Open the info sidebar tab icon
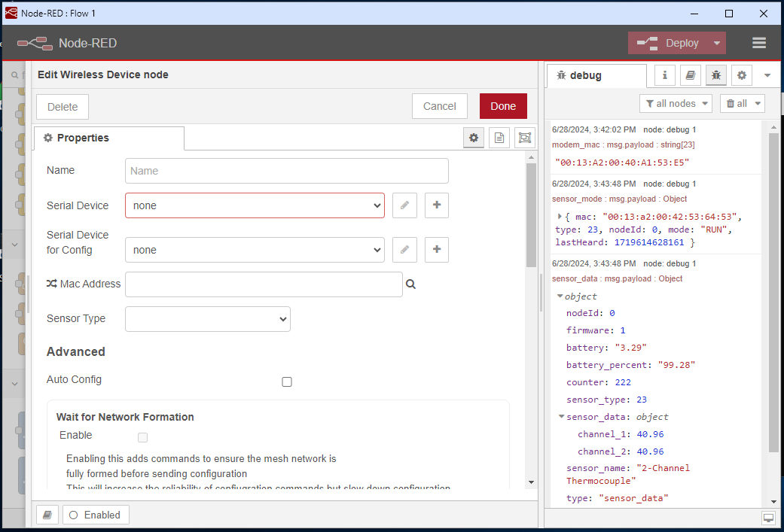The width and height of the screenshot is (784, 532). pos(664,75)
